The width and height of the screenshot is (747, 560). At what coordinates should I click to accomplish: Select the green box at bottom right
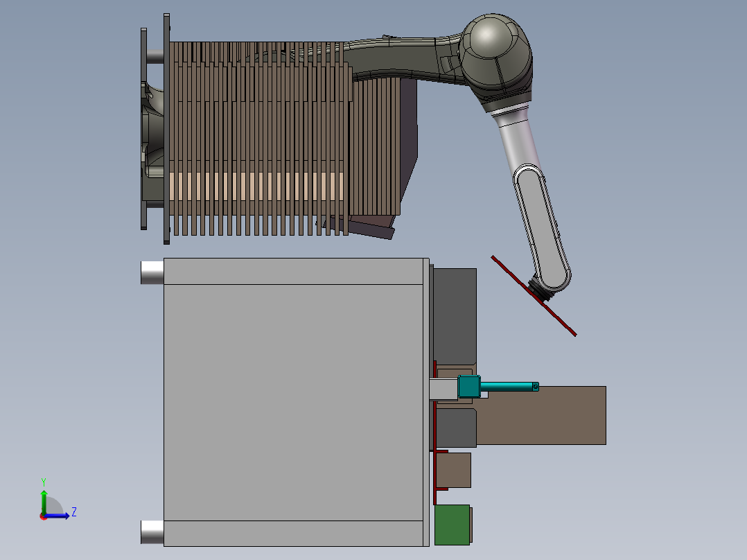click(452, 525)
